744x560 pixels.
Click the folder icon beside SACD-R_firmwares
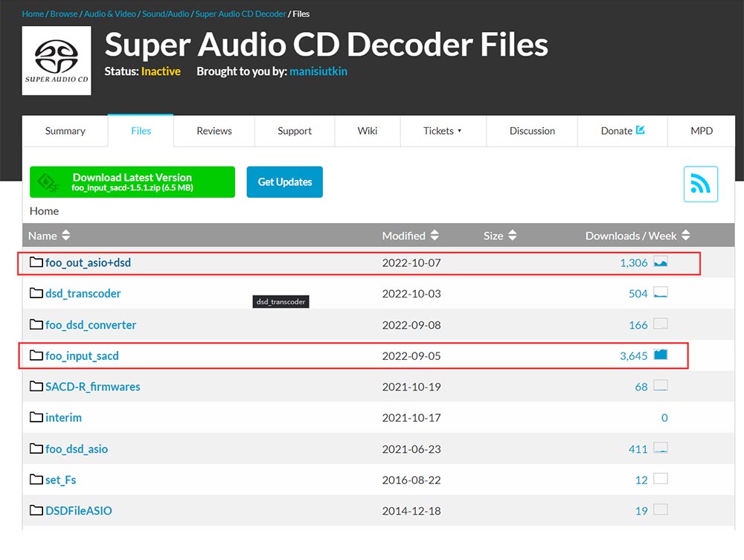tap(36, 387)
